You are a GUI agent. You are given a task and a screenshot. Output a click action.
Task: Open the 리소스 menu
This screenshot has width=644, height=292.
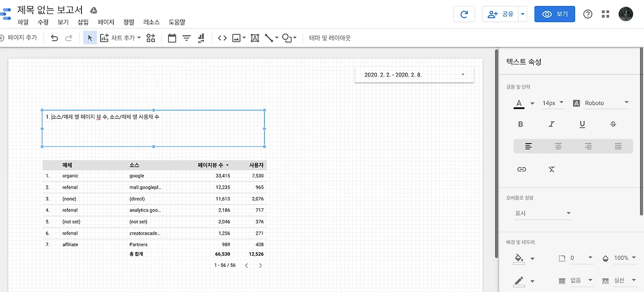point(151,22)
